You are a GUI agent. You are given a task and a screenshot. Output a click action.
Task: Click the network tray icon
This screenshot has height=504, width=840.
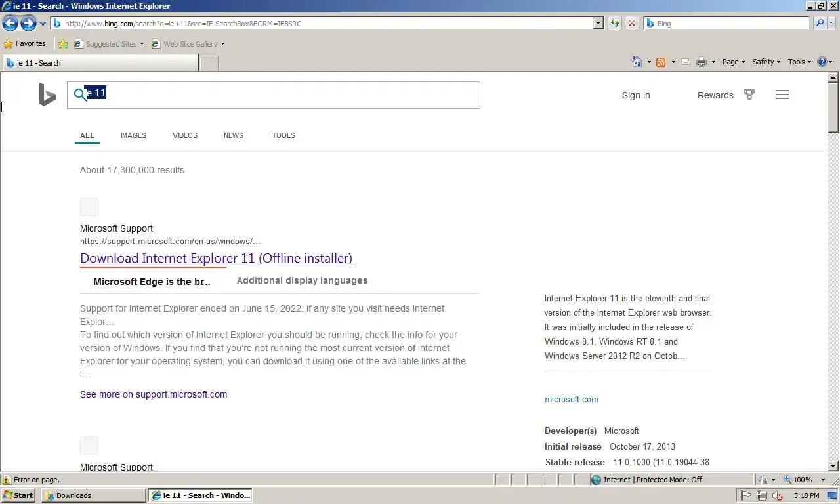[x=762, y=495]
